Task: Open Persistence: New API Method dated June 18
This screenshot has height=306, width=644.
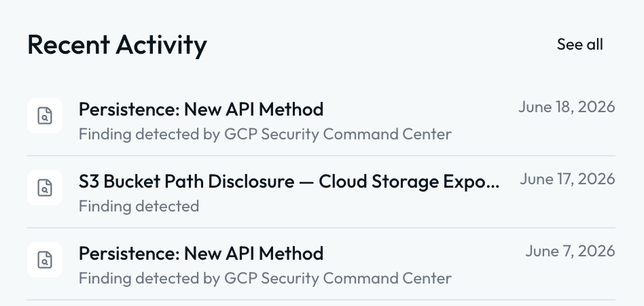Action: (201, 109)
